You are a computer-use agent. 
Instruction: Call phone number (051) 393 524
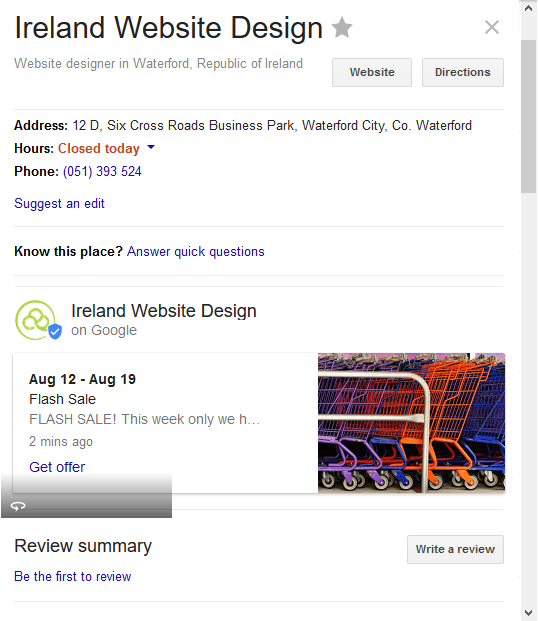(x=102, y=171)
